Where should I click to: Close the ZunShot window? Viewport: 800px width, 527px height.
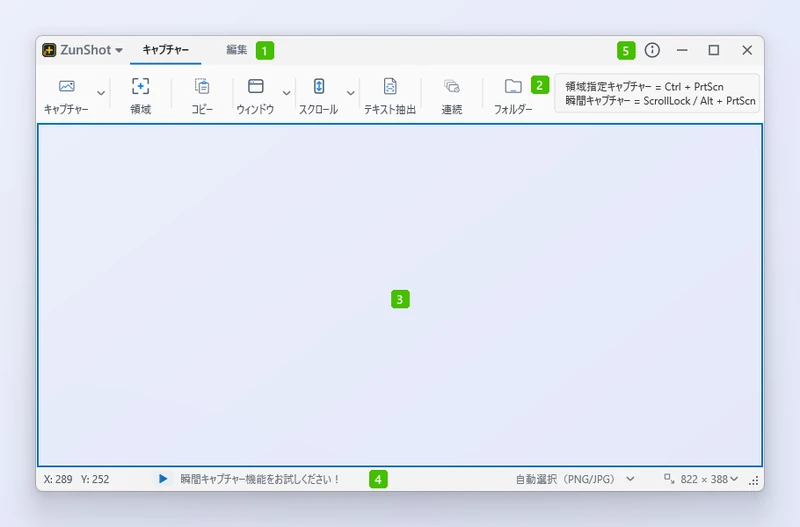point(747,50)
